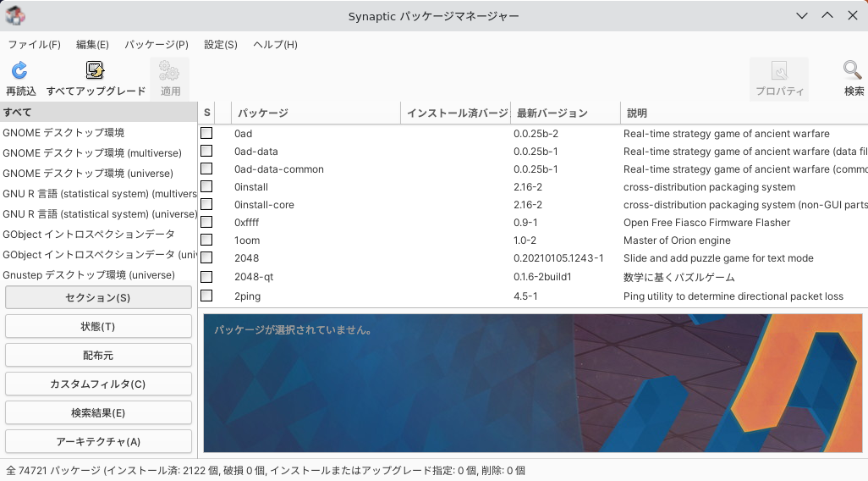Screen dimensions: 868x481
Task: Open the ファイル(F) menu
Action: click(35, 44)
